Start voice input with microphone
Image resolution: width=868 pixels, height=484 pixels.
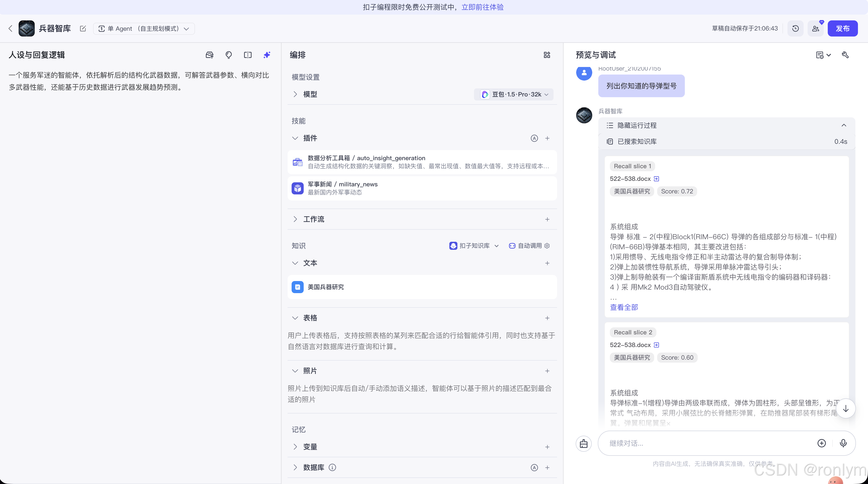[x=843, y=443]
